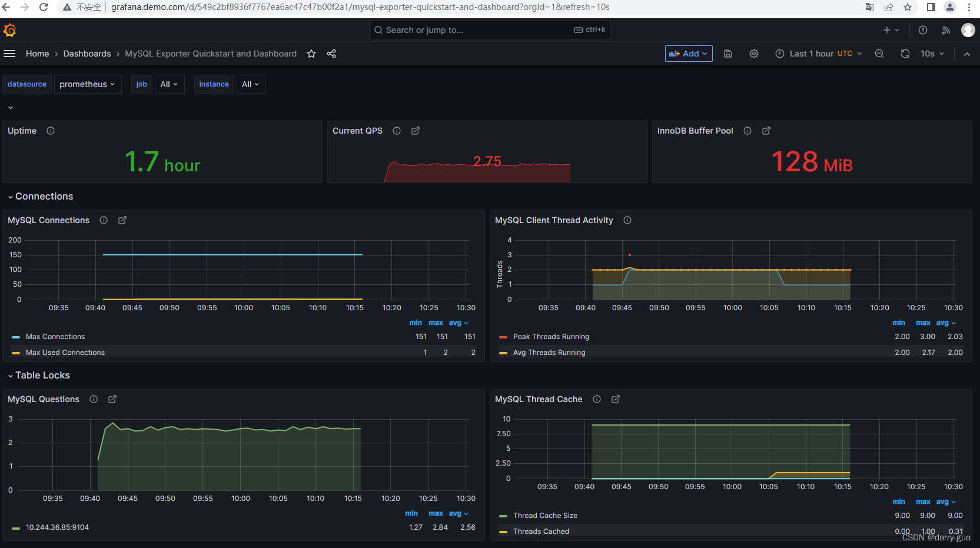Open the instance variable All dropdown
This screenshot has height=548, width=980.
pos(251,84)
